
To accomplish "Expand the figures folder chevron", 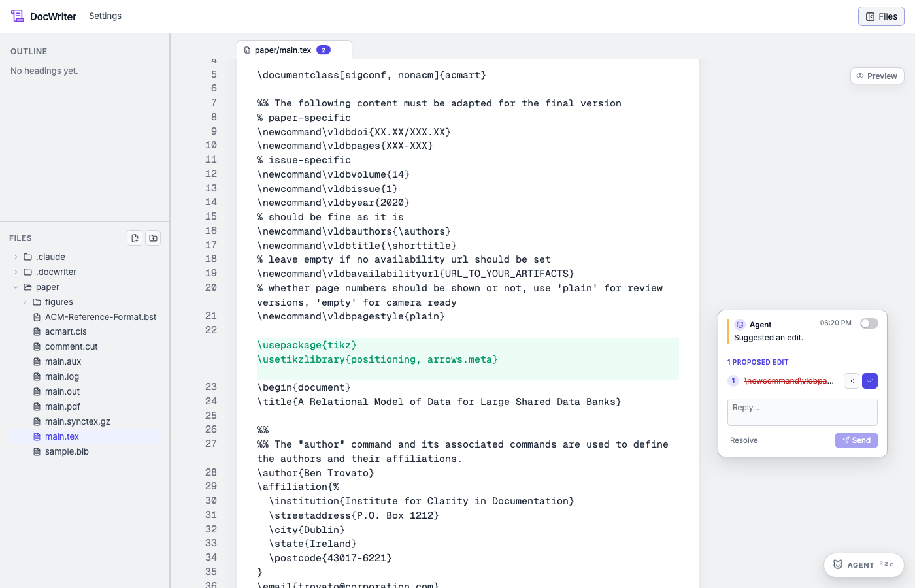I will (25, 302).
